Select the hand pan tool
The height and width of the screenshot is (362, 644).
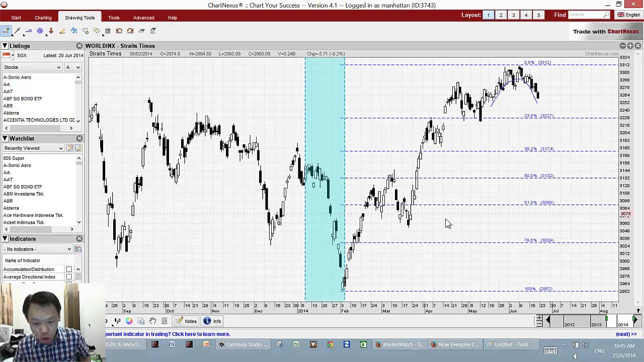click(152, 321)
